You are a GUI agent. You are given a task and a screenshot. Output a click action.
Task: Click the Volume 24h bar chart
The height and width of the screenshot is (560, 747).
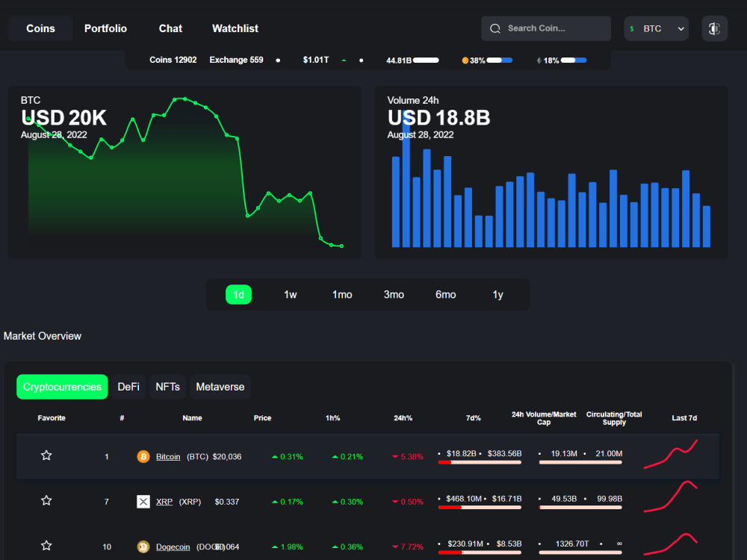coord(551,172)
